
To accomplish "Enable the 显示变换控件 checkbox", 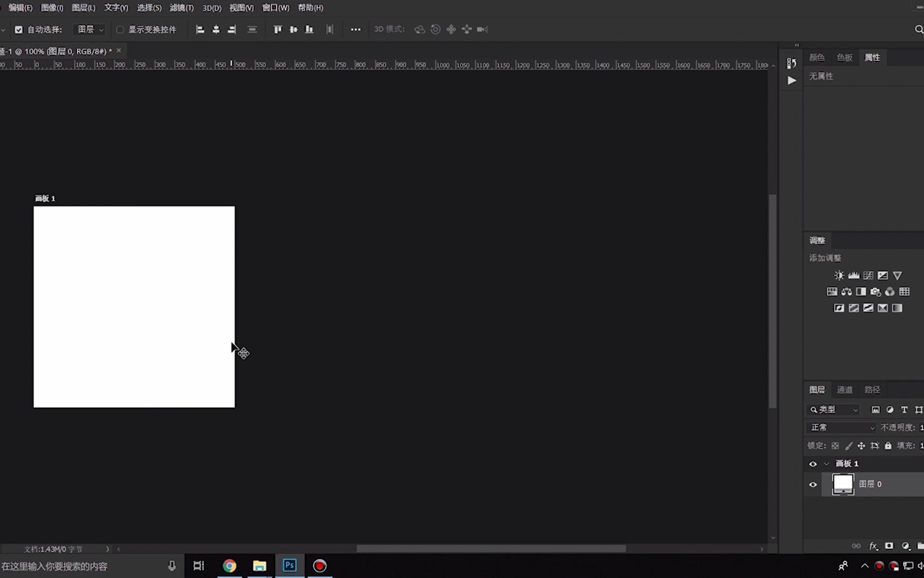I will pos(120,29).
